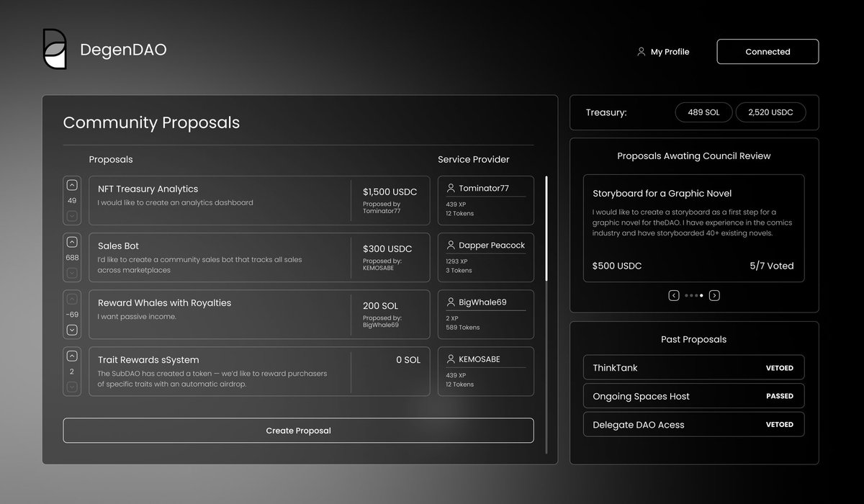
Task: Upvote the Trait Rewards sSystem proposal
Action: [72, 356]
